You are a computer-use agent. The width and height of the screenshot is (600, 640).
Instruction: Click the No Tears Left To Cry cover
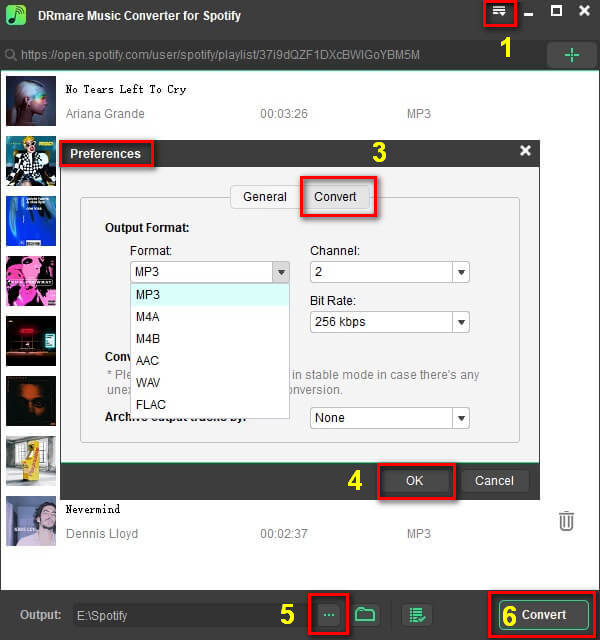pyautogui.click(x=31, y=101)
